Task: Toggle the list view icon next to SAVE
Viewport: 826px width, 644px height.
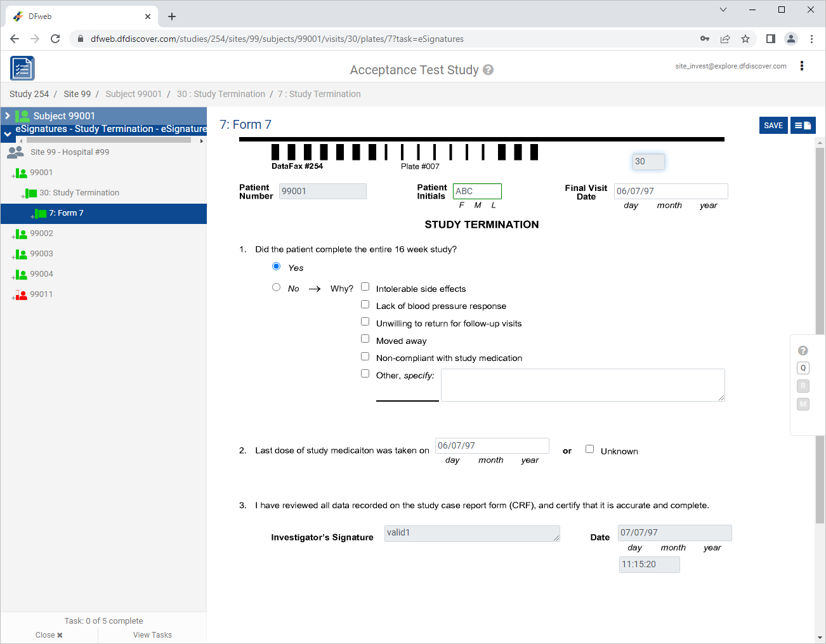Action: tap(803, 126)
